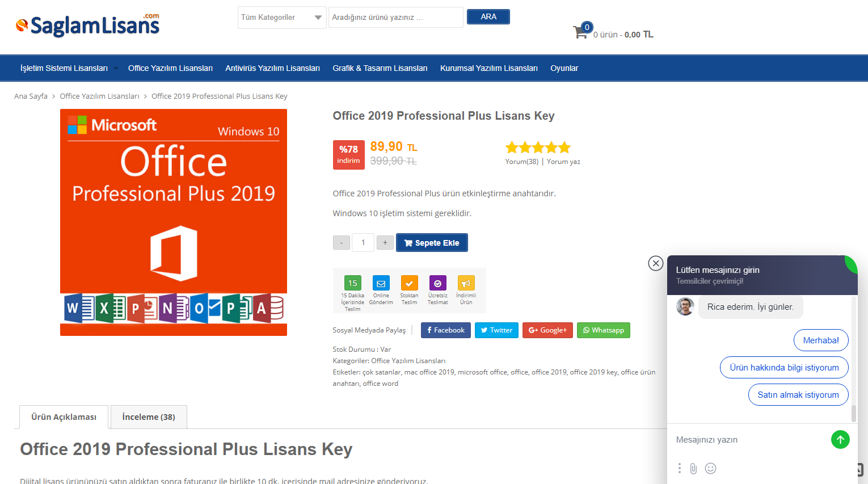The height and width of the screenshot is (484, 868).
Task: Increase quantity with plus button
Action: coord(385,243)
